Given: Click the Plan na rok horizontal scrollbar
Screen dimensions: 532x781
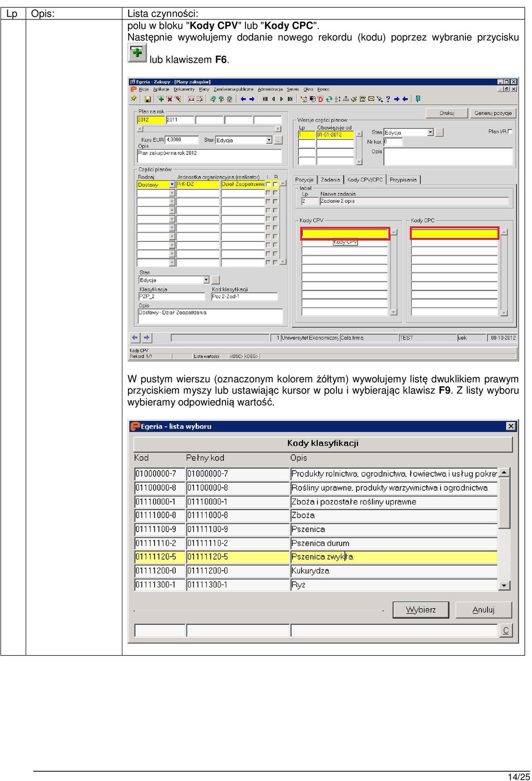Looking at the screenshot, I should click(209, 129).
